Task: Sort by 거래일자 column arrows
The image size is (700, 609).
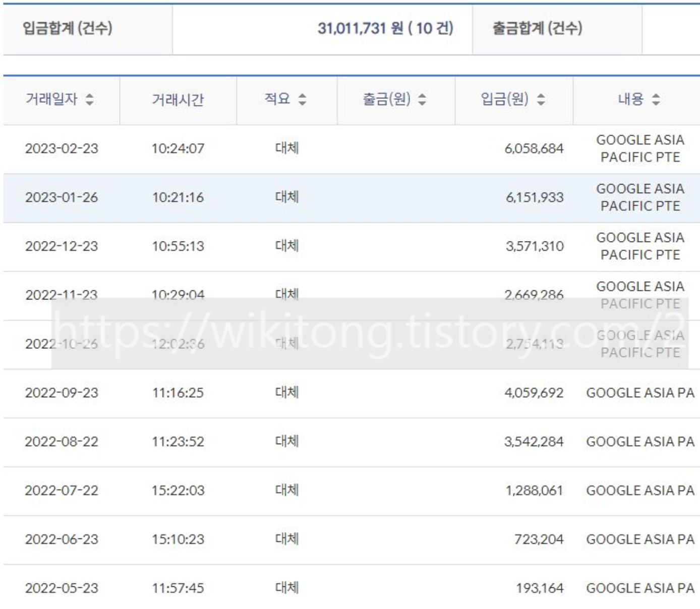Action: point(89,99)
